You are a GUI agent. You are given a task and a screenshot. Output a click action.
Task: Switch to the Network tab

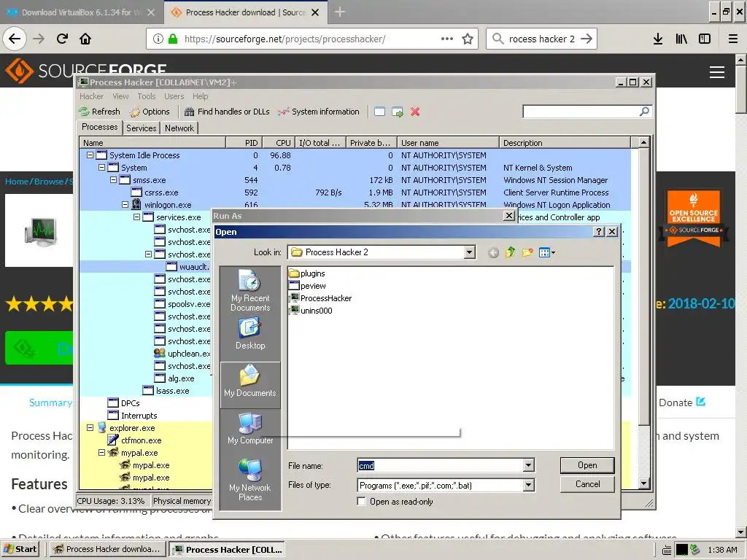tap(179, 128)
